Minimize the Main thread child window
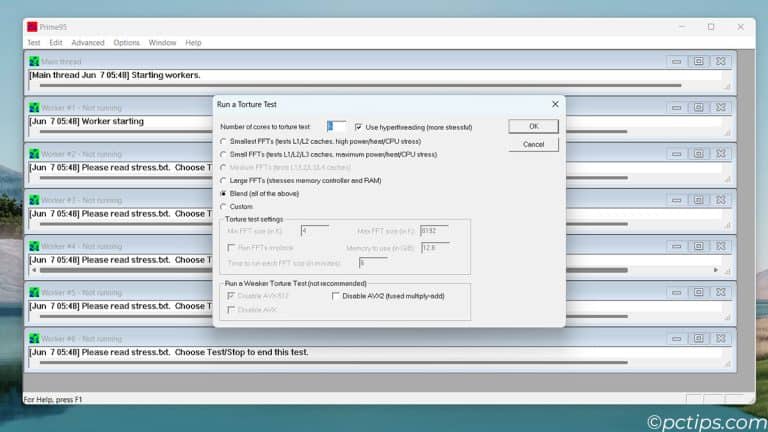 676,61
